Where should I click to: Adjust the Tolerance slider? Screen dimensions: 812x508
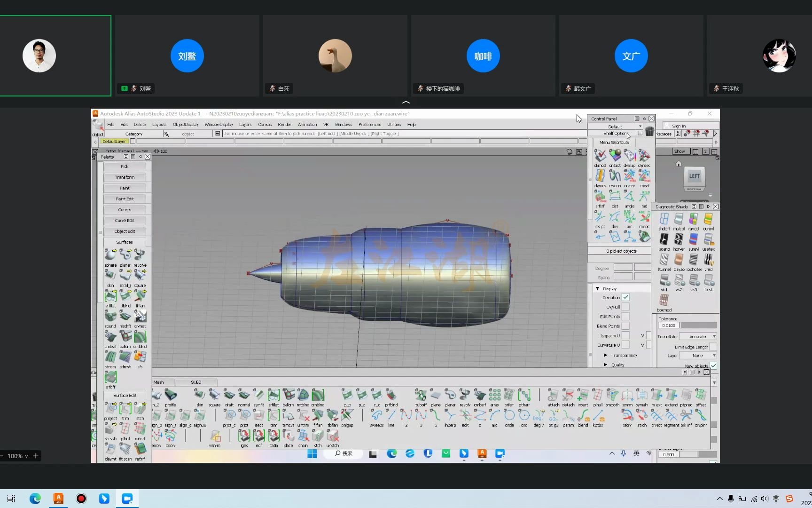point(698,325)
